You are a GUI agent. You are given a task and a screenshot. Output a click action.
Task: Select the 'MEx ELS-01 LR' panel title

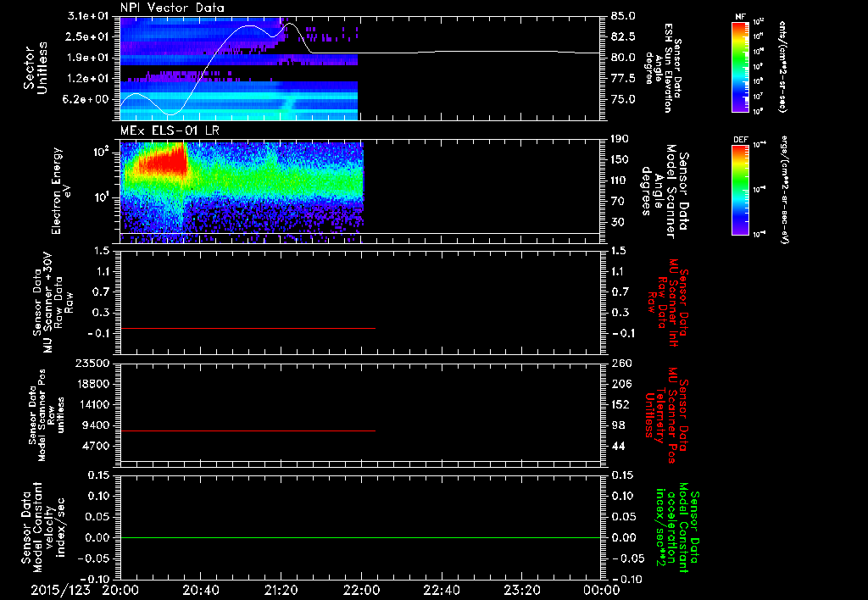[169, 131]
